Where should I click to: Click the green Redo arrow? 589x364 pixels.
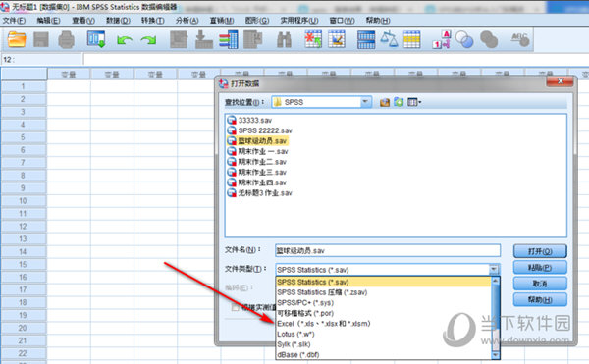(149, 40)
